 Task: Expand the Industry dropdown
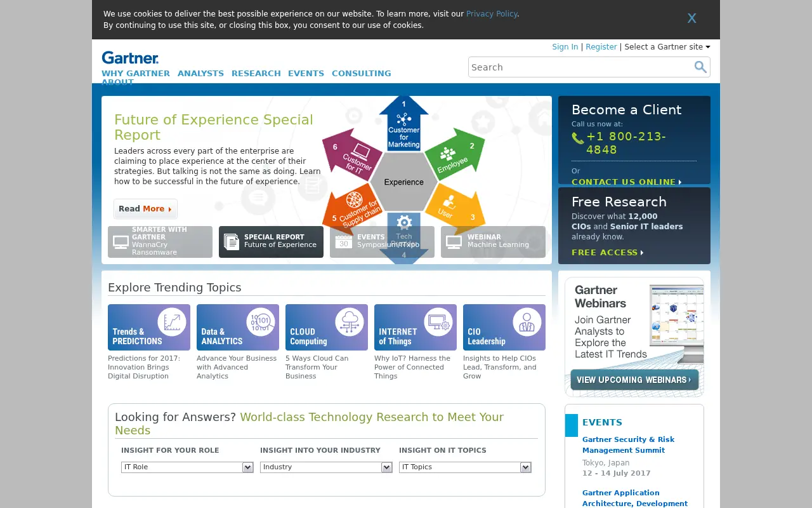pyautogui.click(x=326, y=467)
